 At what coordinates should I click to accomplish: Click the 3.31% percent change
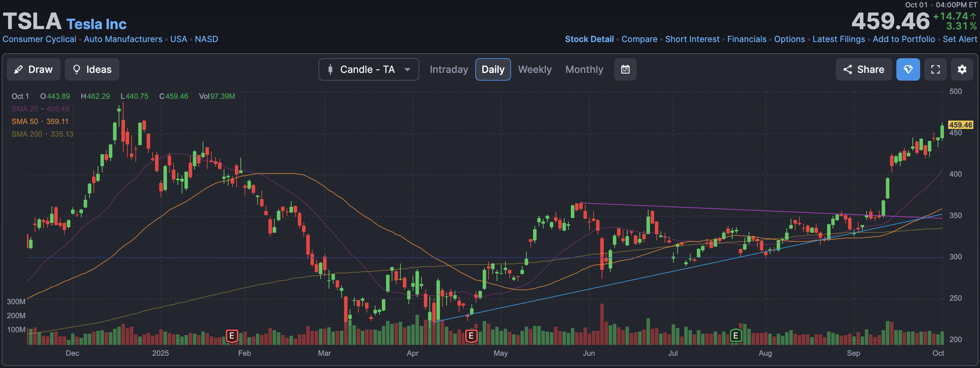pyautogui.click(x=961, y=26)
